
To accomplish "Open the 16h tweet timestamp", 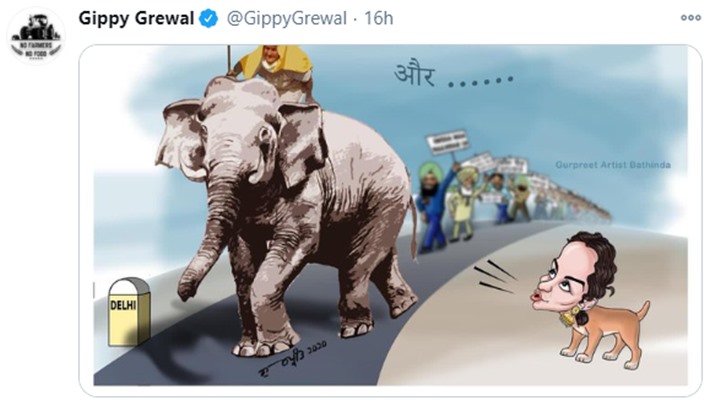I will coord(378,18).
